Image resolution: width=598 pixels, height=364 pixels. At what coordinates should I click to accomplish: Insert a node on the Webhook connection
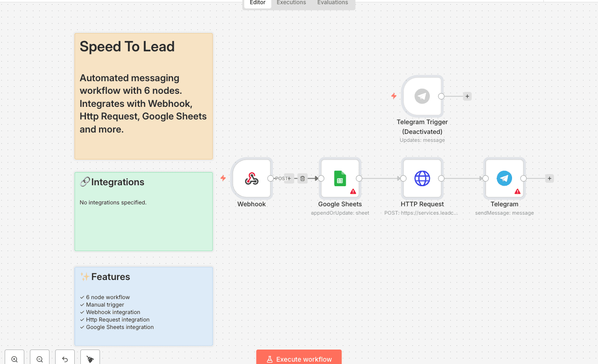pos(289,178)
